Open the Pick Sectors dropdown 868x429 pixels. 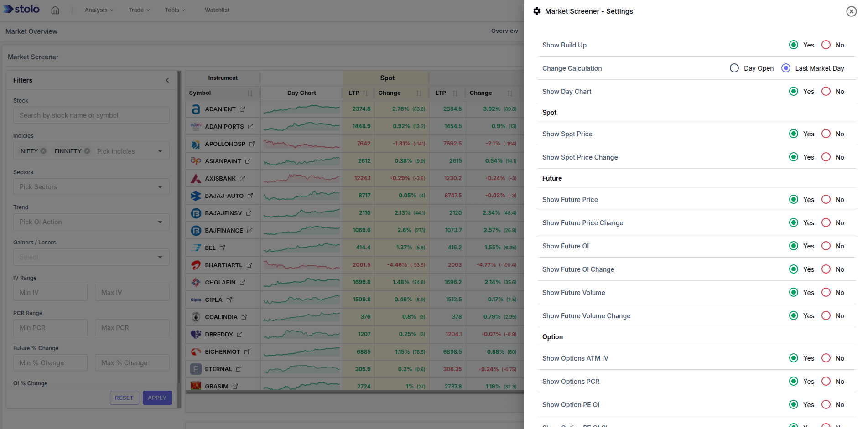coord(91,186)
